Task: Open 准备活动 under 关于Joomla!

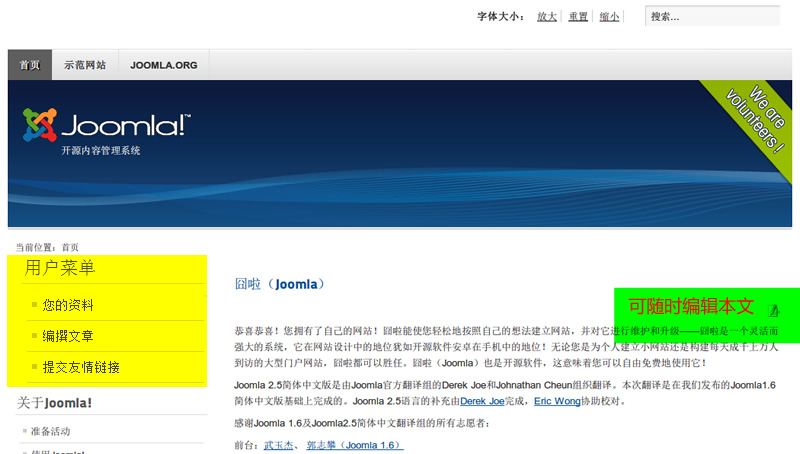Action: click(x=50, y=431)
